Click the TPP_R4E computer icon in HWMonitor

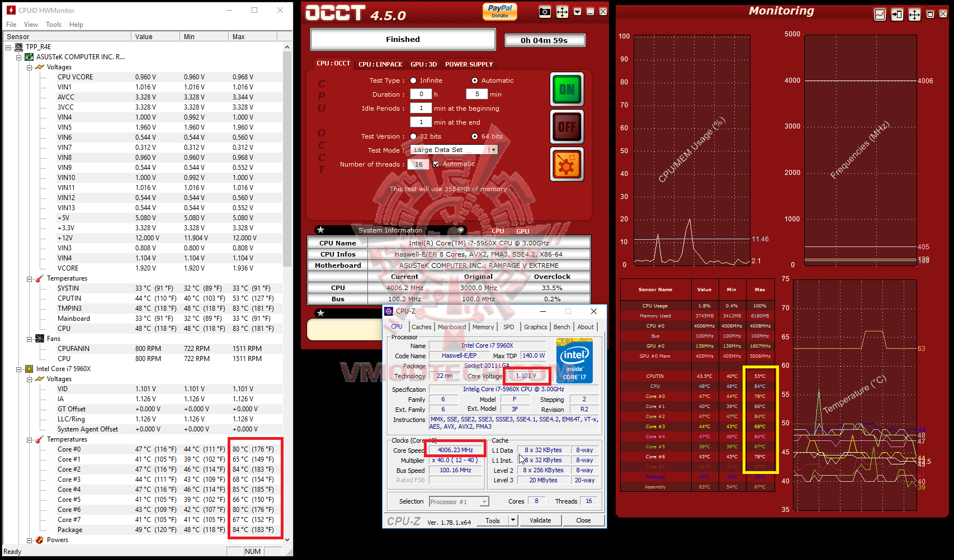pos(19,47)
